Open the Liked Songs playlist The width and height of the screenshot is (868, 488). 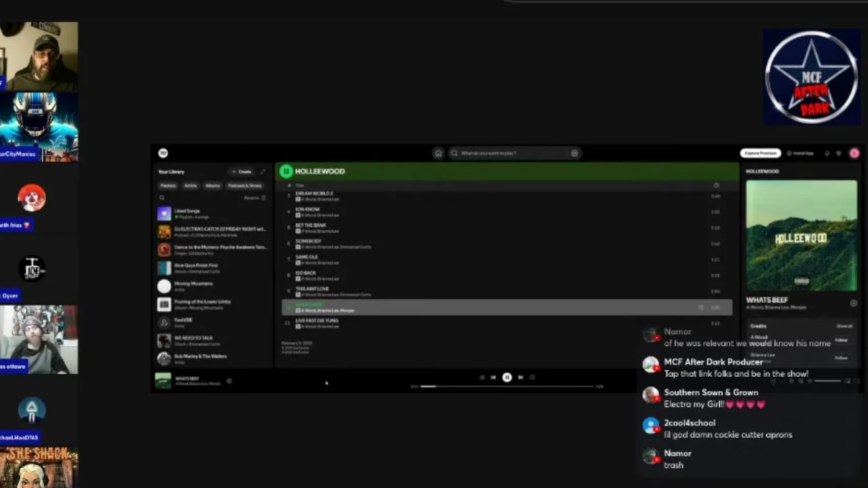(214, 214)
